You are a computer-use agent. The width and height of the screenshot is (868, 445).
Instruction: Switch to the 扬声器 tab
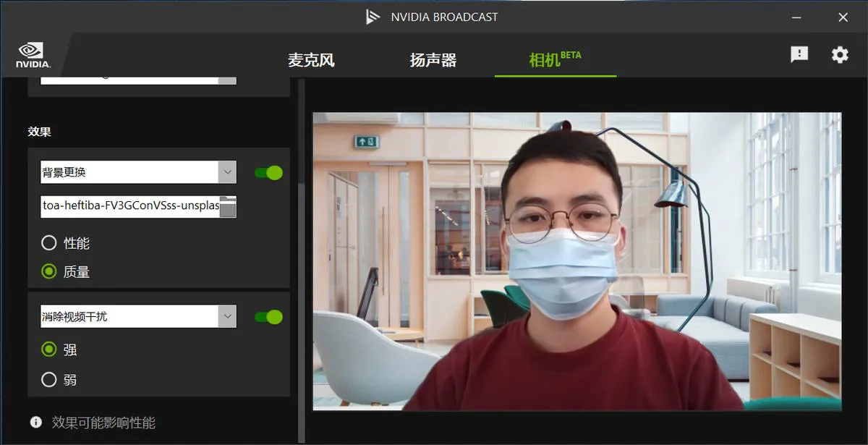click(x=433, y=60)
